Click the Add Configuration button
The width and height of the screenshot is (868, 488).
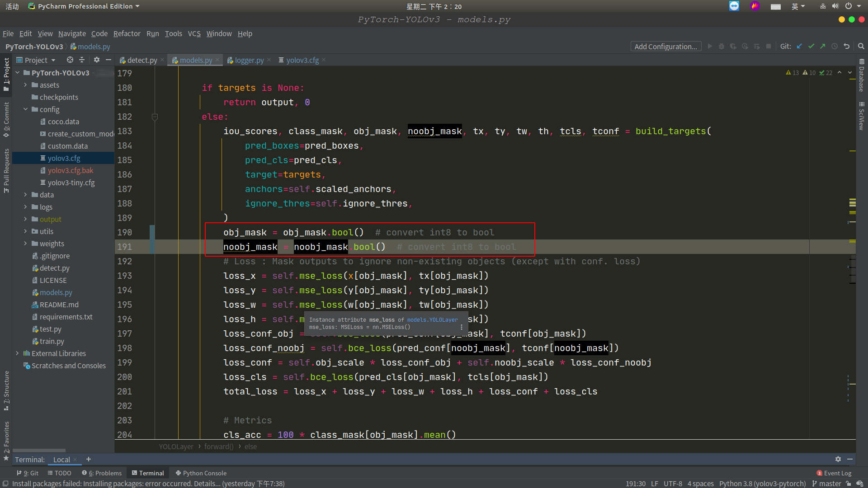[x=666, y=47]
